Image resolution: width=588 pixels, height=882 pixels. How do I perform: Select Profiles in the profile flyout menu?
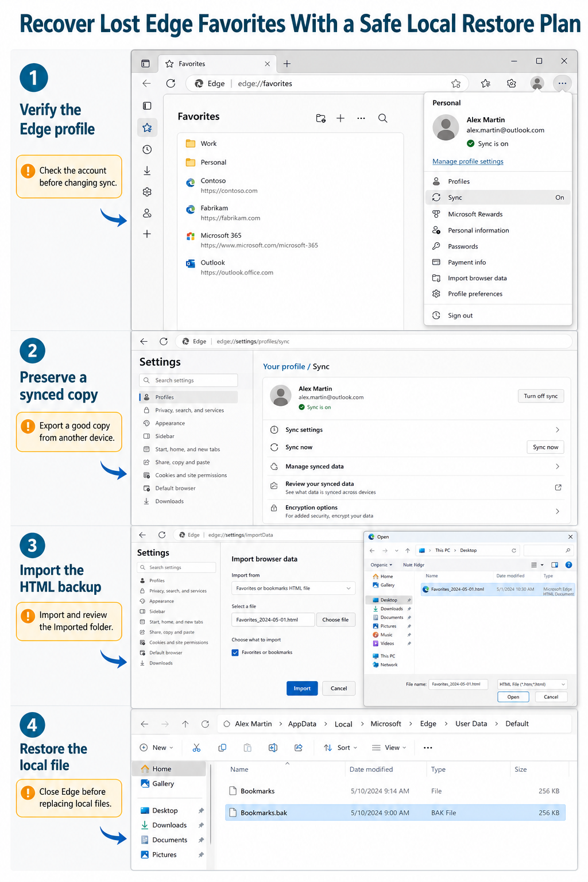coord(498,181)
